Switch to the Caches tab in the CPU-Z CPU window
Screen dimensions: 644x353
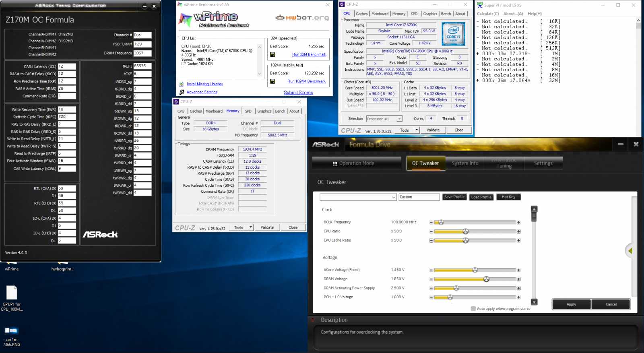pos(361,14)
